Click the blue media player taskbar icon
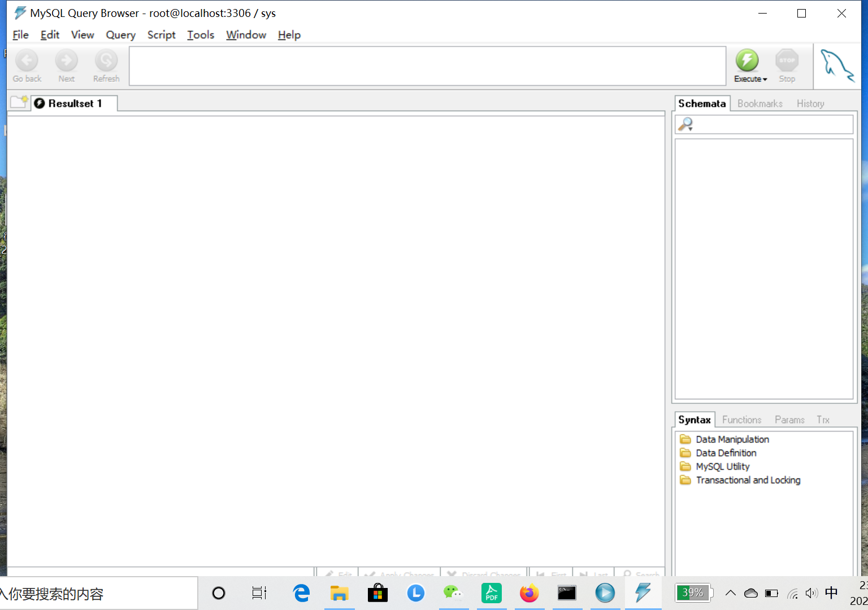Screen dimensions: 868x610 (605, 593)
